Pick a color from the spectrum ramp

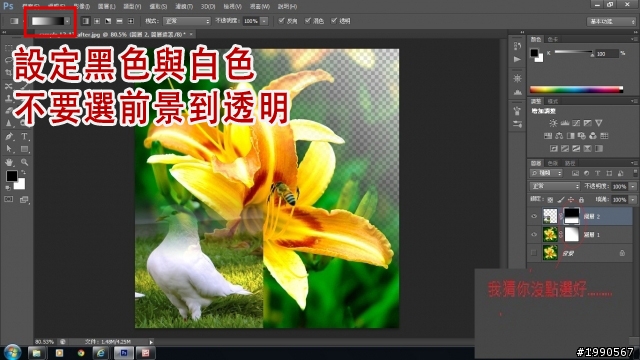coord(576,90)
